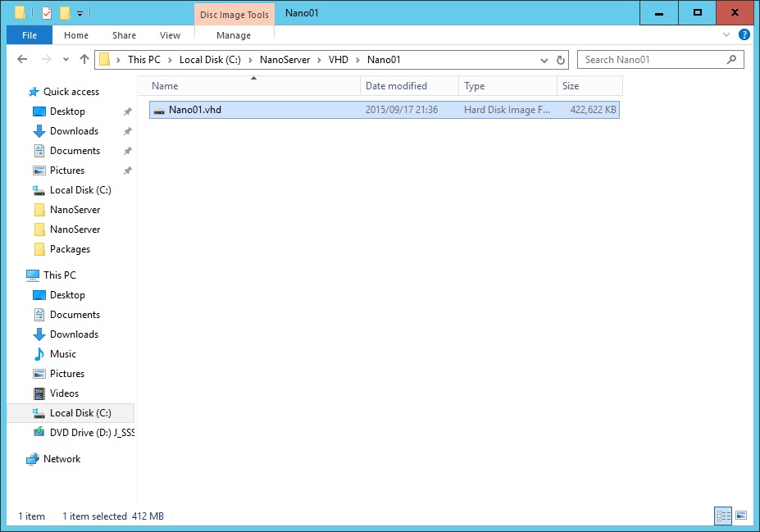Click the folder icon in the title bar
The image size is (760, 532).
pyautogui.click(x=20, y=13)
